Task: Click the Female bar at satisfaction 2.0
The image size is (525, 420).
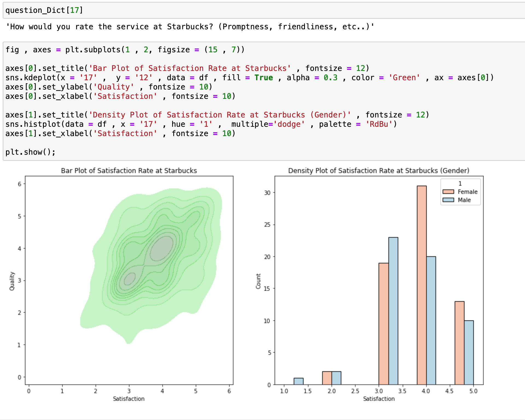Action: [327, 378]
